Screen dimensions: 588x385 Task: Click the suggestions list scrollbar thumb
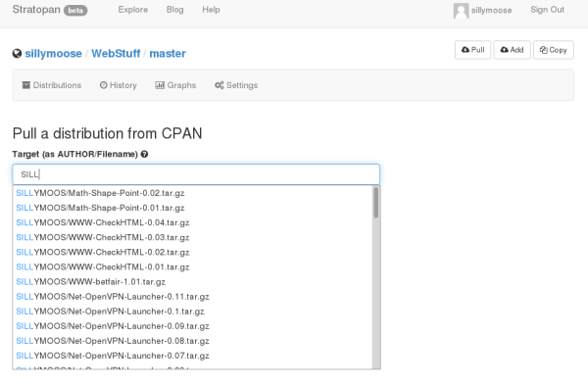(376, 203)
